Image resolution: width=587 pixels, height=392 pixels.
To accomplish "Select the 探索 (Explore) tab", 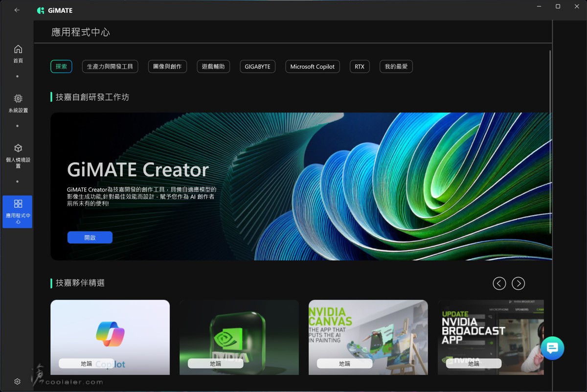I will [x=61, y=66].
